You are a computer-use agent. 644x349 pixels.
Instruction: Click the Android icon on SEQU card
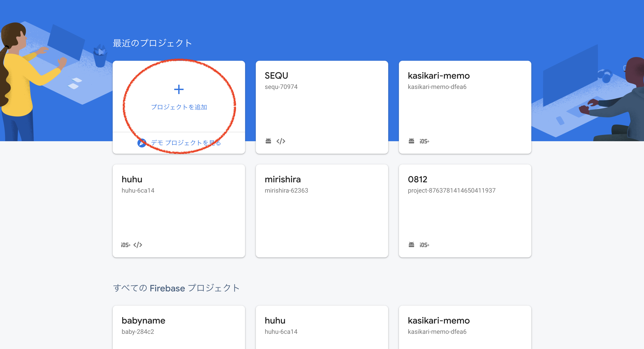click(x=268, y=141)
